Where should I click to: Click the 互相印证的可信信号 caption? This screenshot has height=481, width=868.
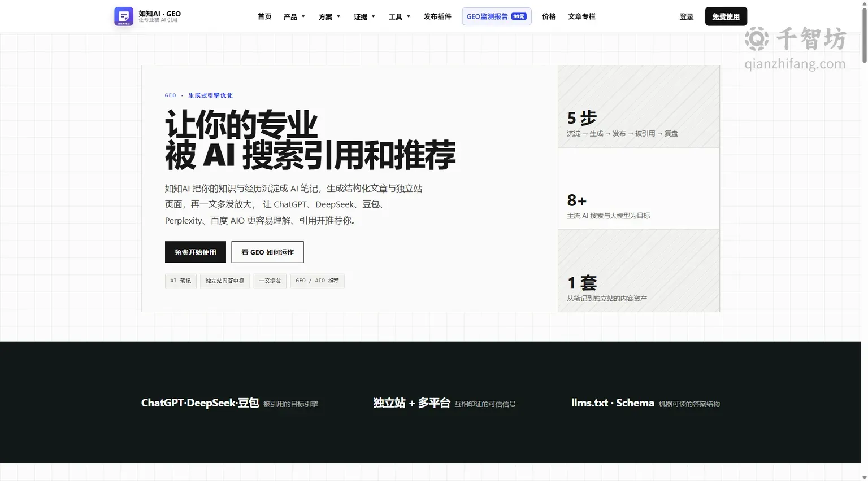click(485, 404)
